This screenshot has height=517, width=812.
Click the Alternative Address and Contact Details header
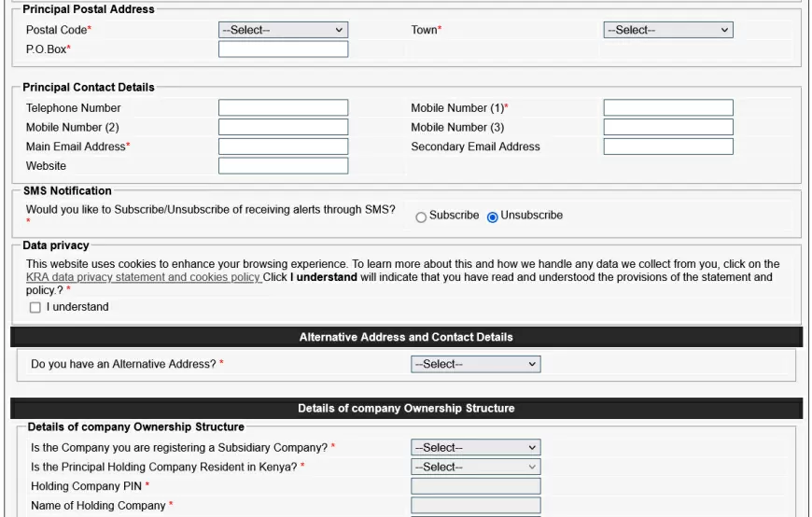tap(406, 337)
